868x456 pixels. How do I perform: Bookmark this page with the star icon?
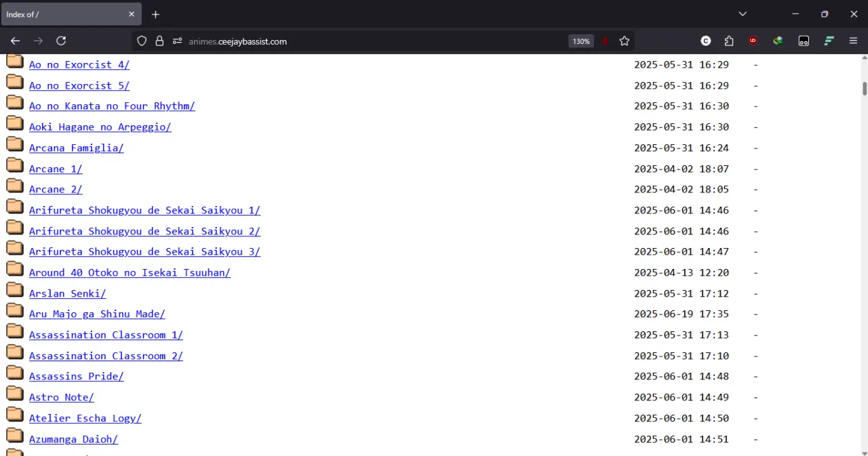click(x=625, y=41)
